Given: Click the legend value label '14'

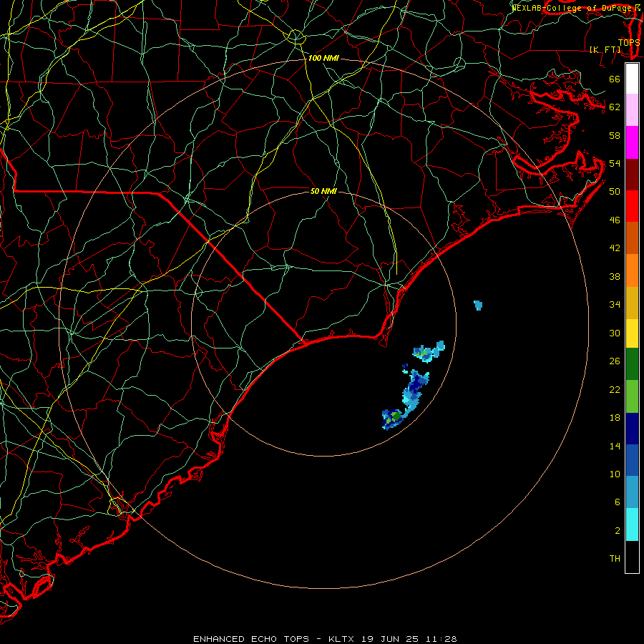Looking at the screenshot, I should pyautogui.click(x=615, y=446).
